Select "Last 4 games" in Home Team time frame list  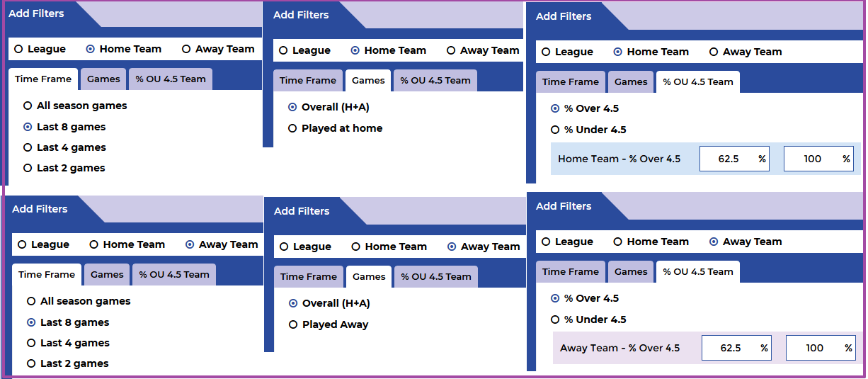pos(64,147)
